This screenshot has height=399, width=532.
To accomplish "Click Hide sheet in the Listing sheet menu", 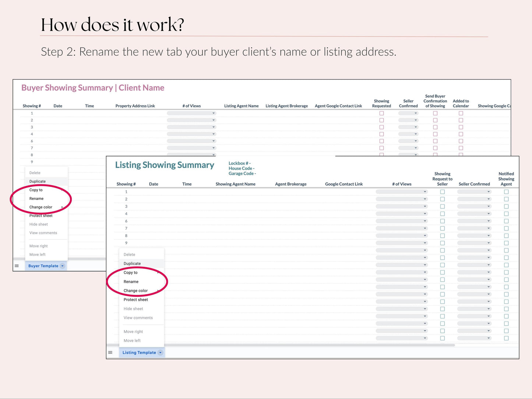I will click(133, 309).
